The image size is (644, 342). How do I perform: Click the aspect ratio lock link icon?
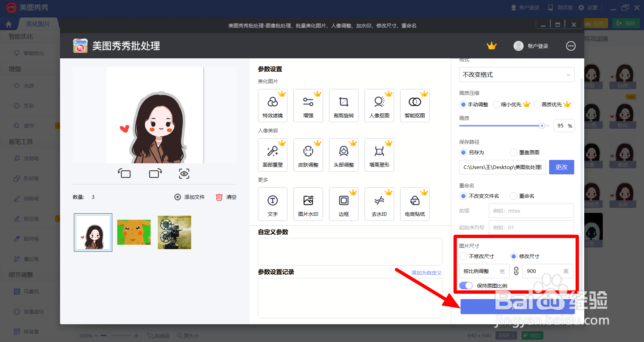tap(516, 271)
